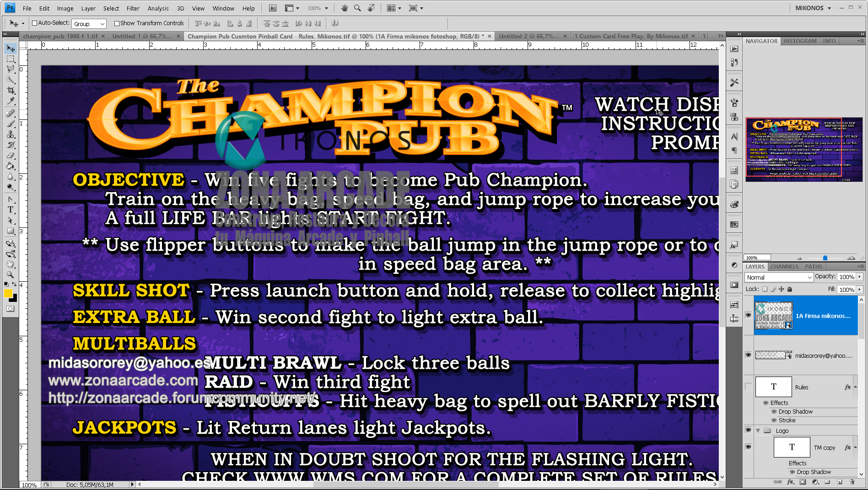Select the Move tool

click(x=10, y=48)
